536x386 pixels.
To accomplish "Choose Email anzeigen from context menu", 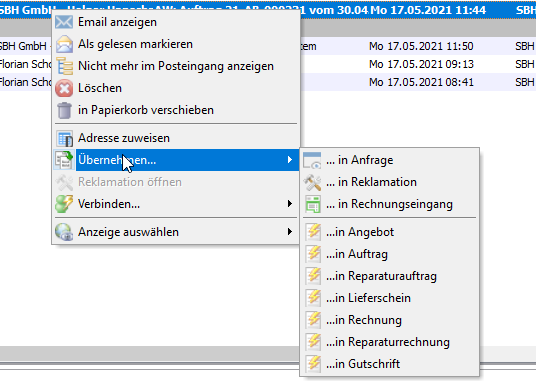I will (176, 22).
